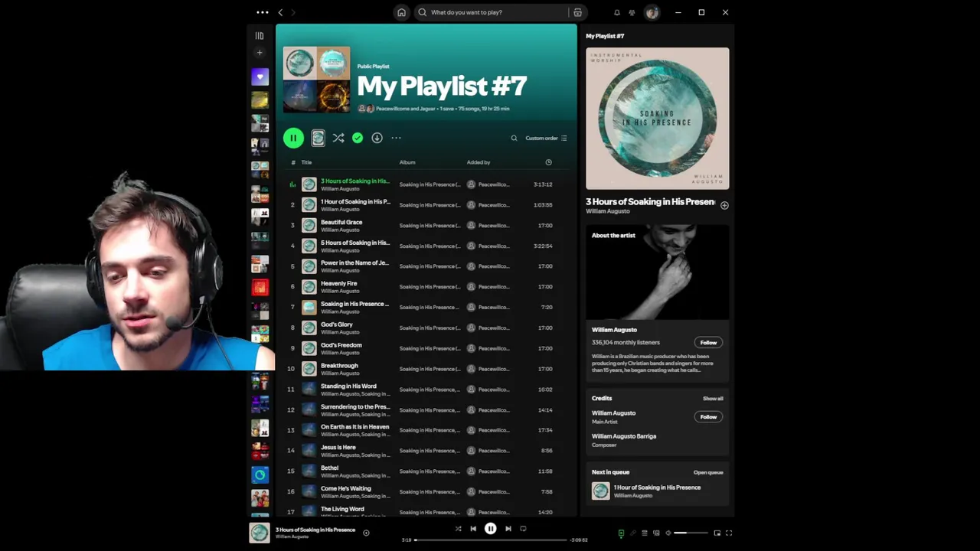Open the user profile avatar
Screen dimensions: 980x551
pos(652,12)
